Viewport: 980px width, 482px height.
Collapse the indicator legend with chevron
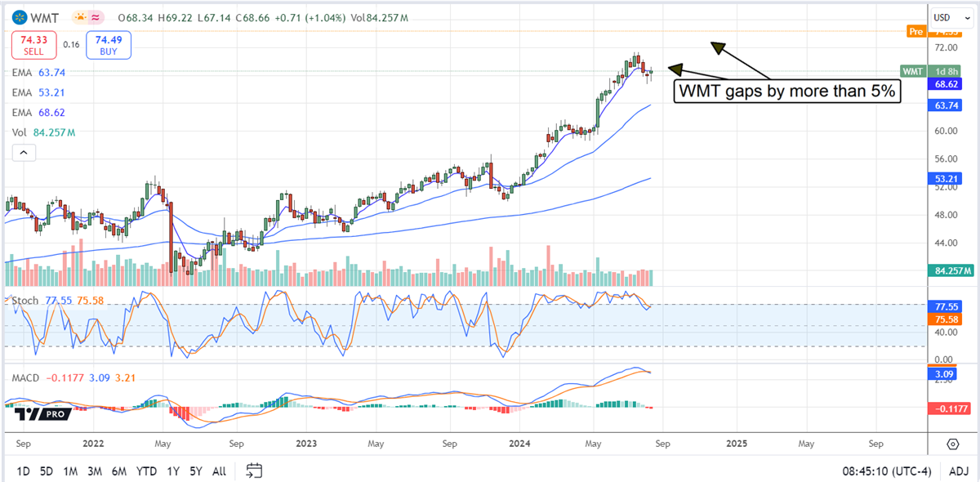(23, 152)
